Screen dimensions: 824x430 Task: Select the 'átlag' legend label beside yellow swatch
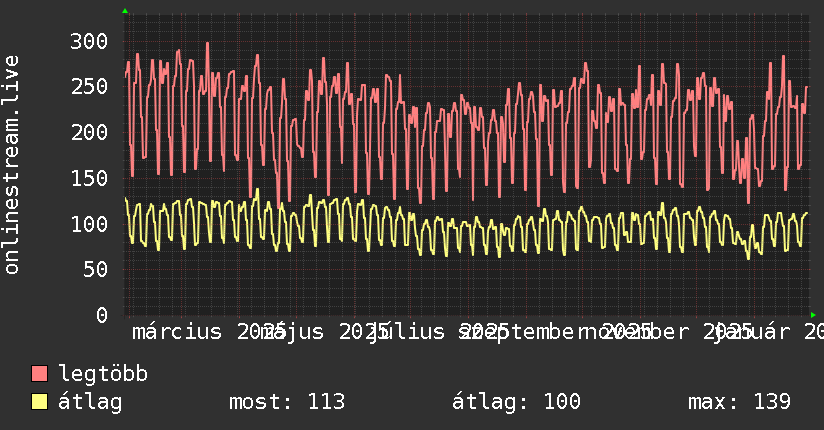[90, 402]
